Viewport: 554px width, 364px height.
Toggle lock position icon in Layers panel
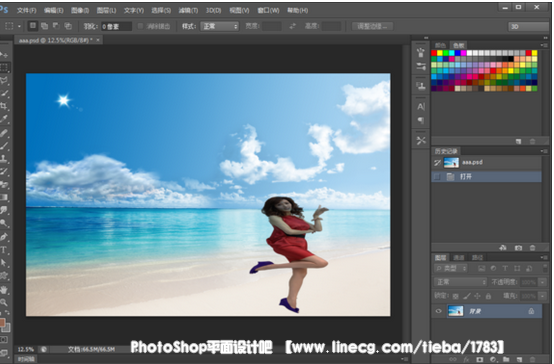[x=477, y=296]
